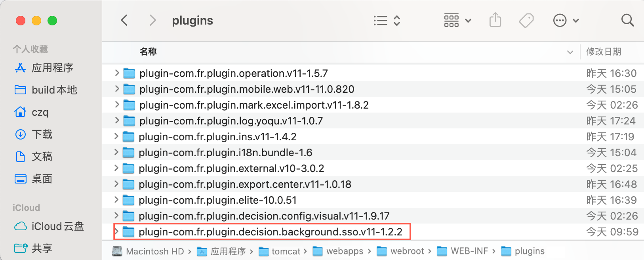This screenshot has height=260, width=644.
Task: Open the Finder search icon
Action: 627,20
